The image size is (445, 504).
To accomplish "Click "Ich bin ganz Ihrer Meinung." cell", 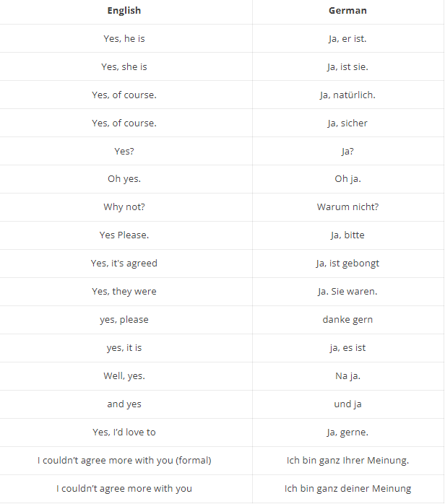I will 347,461.
